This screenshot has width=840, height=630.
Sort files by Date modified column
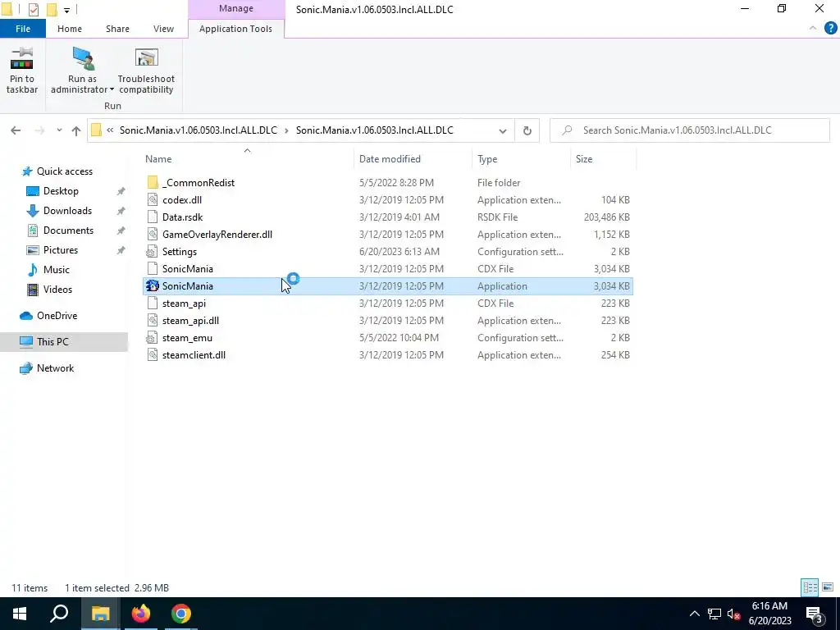[x=390, y=159]
